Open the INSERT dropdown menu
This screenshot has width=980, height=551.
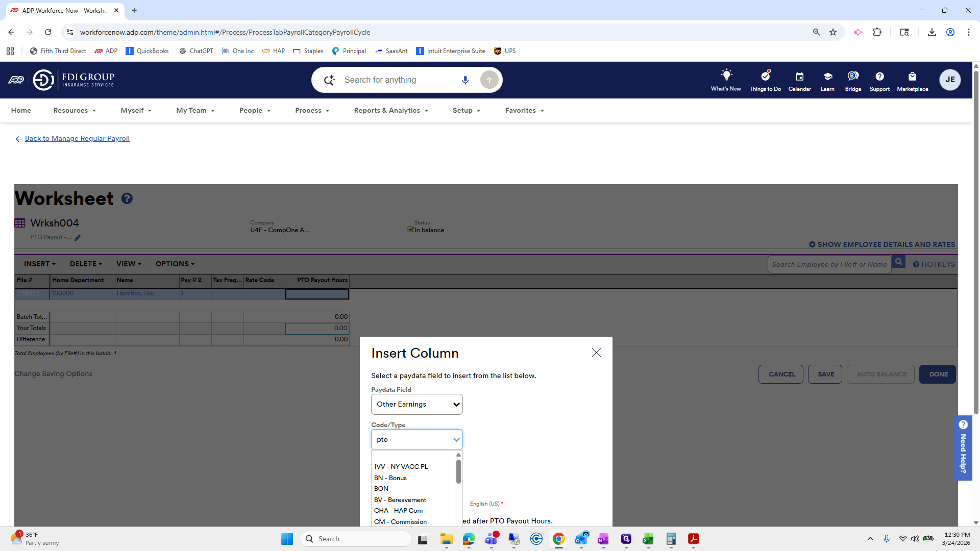coord(40,264)
